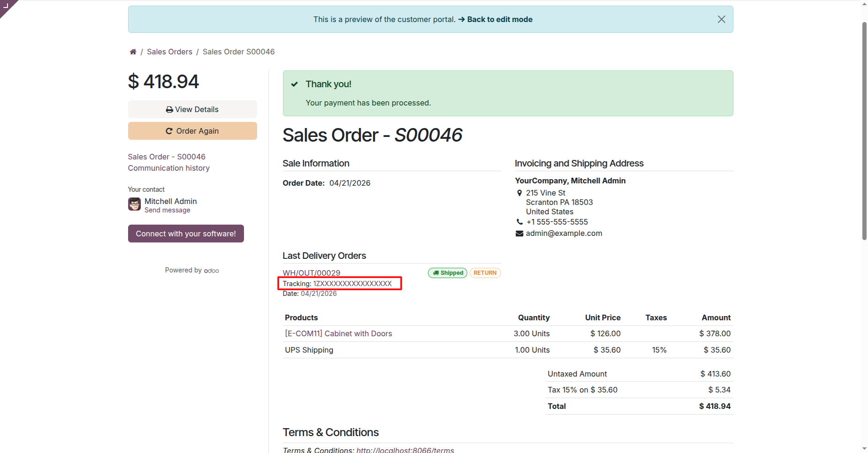
Task: Click Connect with your software button
Action: point(186,234)
